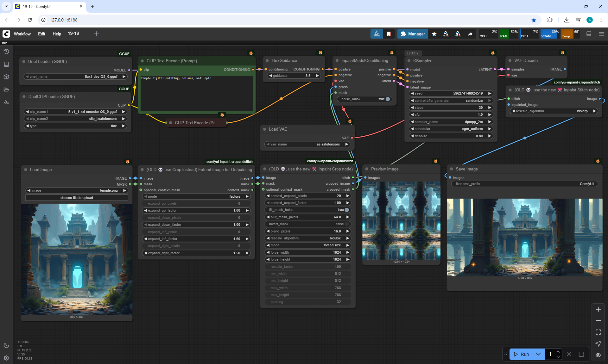Open the Run button dropdown arrow
This screenshot has height=364, width=608.
pyautogui.click(x=538, y=354)
